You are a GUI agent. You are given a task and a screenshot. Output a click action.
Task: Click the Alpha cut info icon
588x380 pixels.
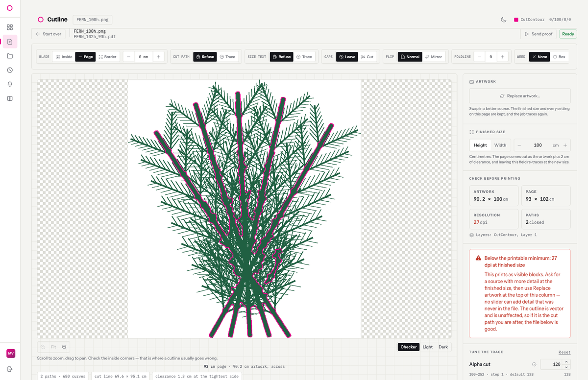point(534,364)
